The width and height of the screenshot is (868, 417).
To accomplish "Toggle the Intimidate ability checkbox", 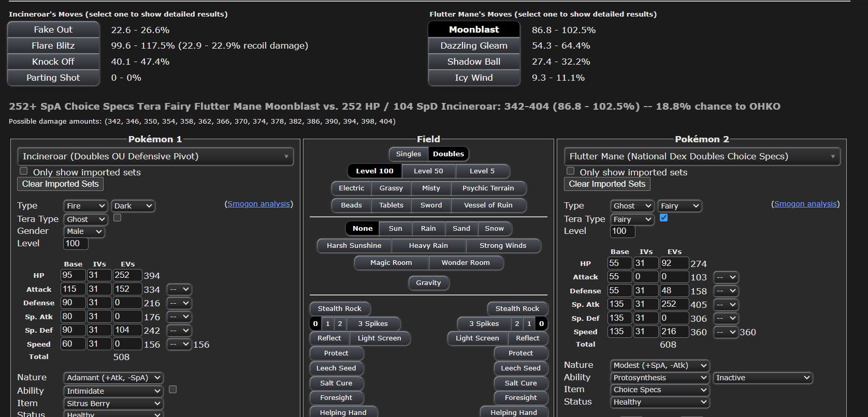I will (173, 389).
